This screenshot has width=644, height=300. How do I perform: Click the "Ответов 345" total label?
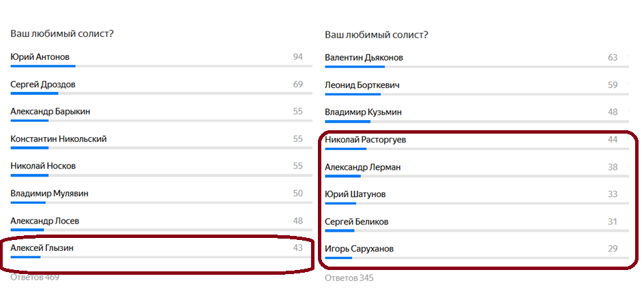(349, 277)
